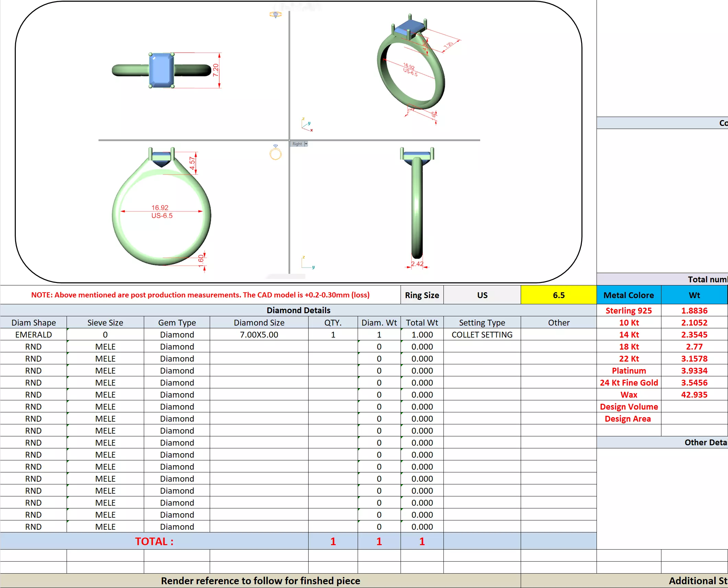
Task: Select the Sterling 925 metal row
Action: coord(628,310)
